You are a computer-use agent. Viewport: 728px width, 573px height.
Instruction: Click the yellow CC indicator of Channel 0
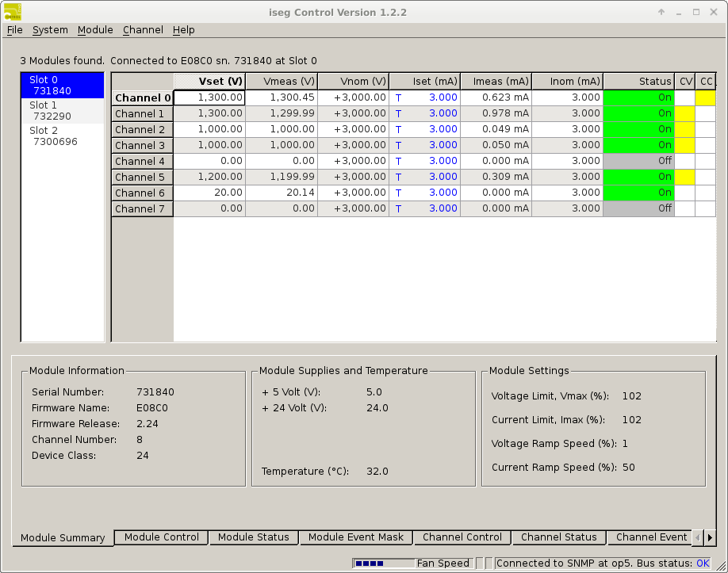click(x=705, y=97)
